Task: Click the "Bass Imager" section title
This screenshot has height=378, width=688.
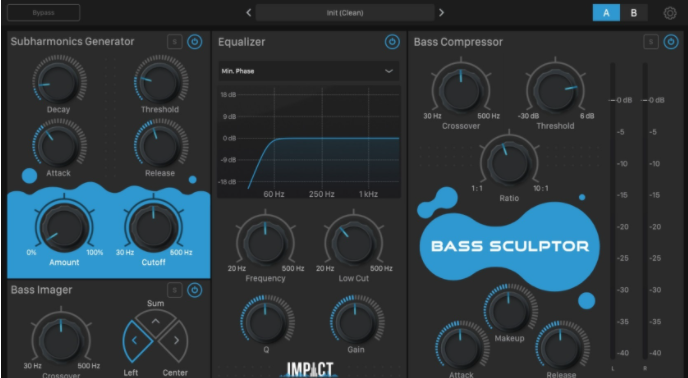Action: (x=42, y=290)
